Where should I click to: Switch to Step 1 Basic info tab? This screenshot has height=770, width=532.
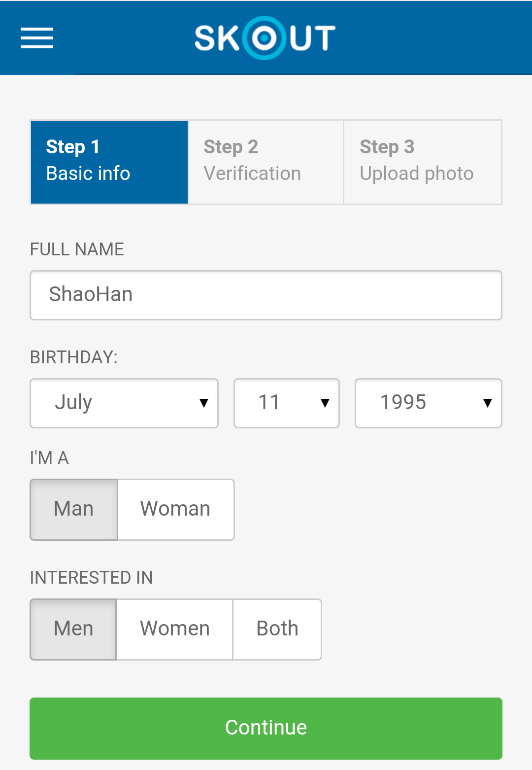point(109,162)
